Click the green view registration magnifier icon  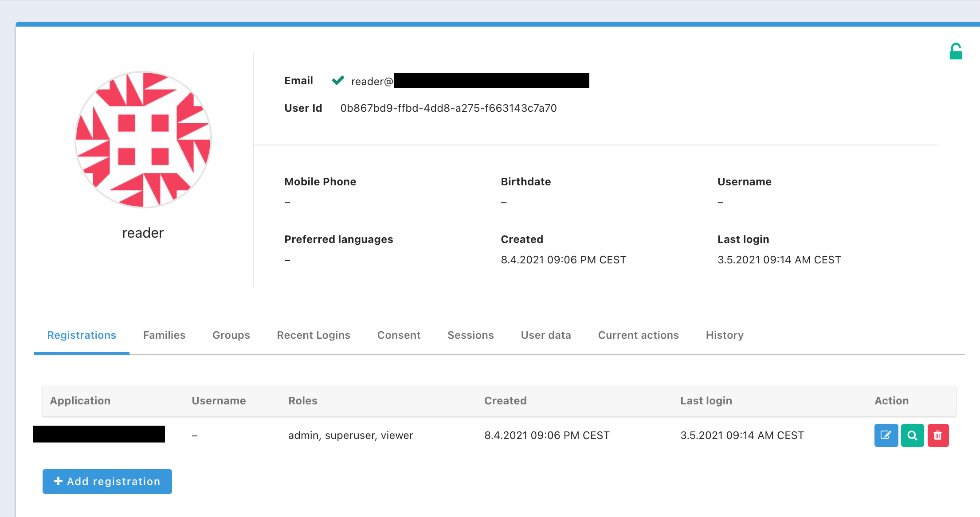point(912,435)
